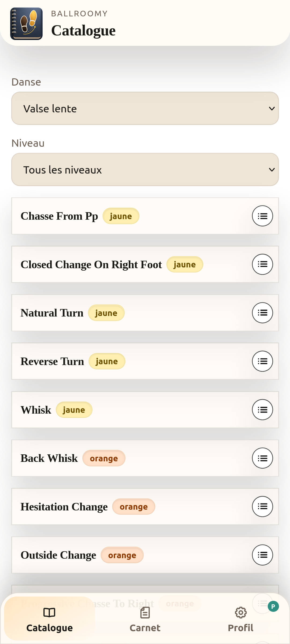Open the Natural Turn figure
This screenshot has height=644, width=290.
pos(52,313)
